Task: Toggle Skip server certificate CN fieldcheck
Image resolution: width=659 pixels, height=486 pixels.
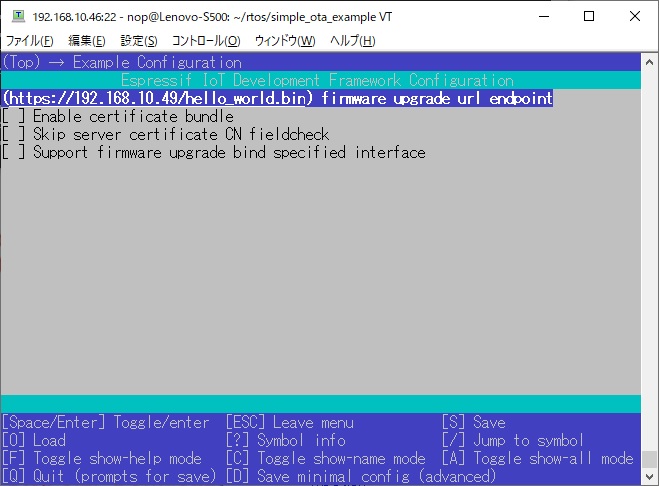Action: 166,135
